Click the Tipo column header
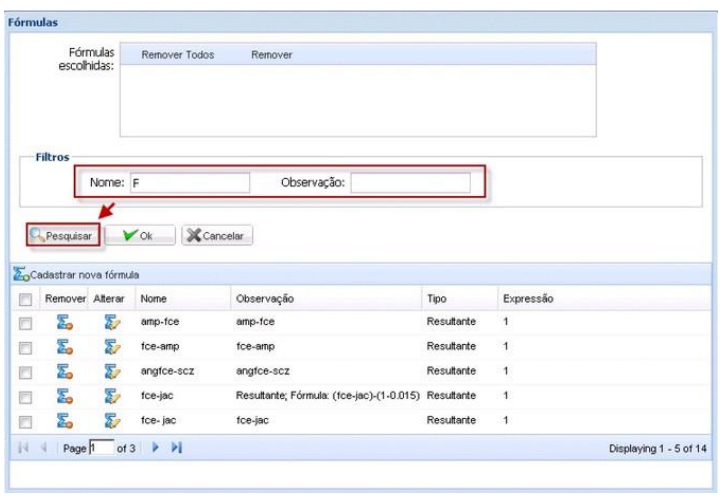Viewport: 725px width, 498px height. click(436, 298)
